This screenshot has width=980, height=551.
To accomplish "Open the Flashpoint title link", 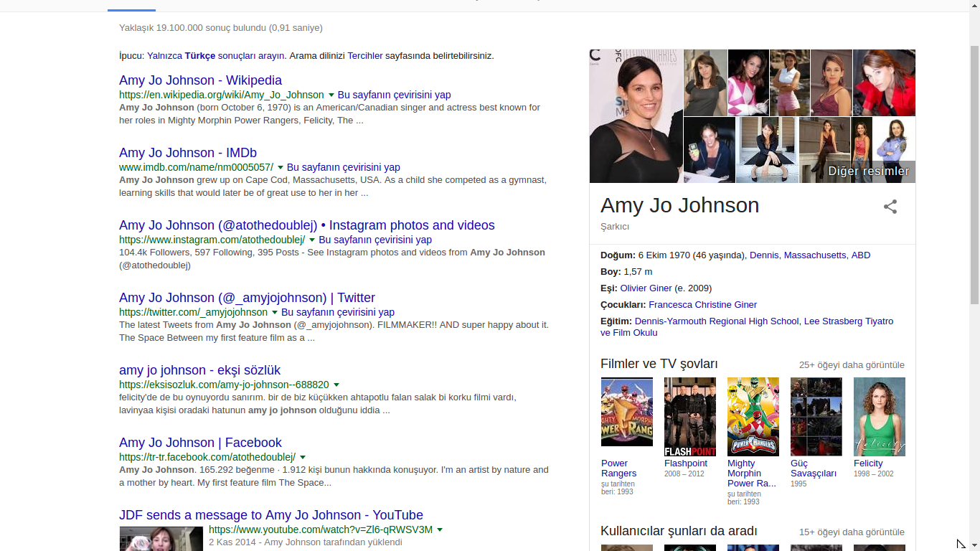I will pyautogui.click(x=686, y=463).
